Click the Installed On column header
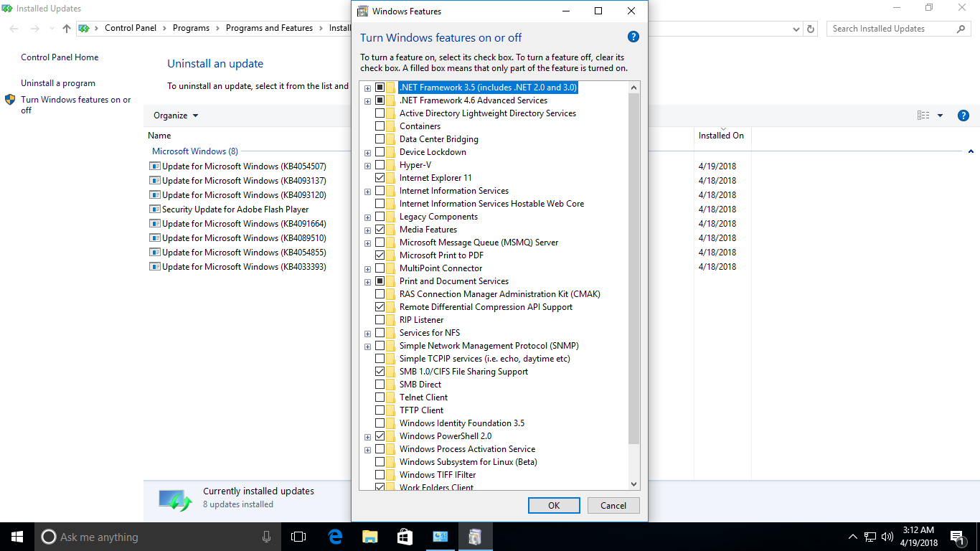The image size is (980, 551). pos(721,136)
